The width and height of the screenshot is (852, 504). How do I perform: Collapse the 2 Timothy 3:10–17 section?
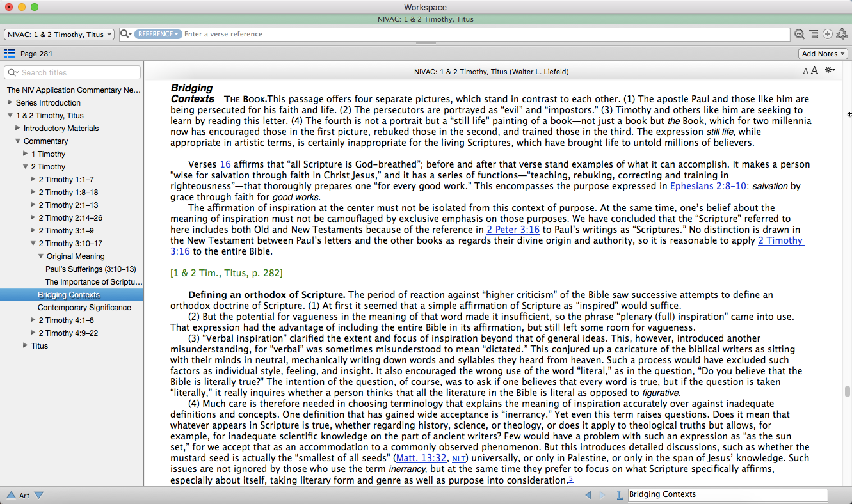click(33, 243)
